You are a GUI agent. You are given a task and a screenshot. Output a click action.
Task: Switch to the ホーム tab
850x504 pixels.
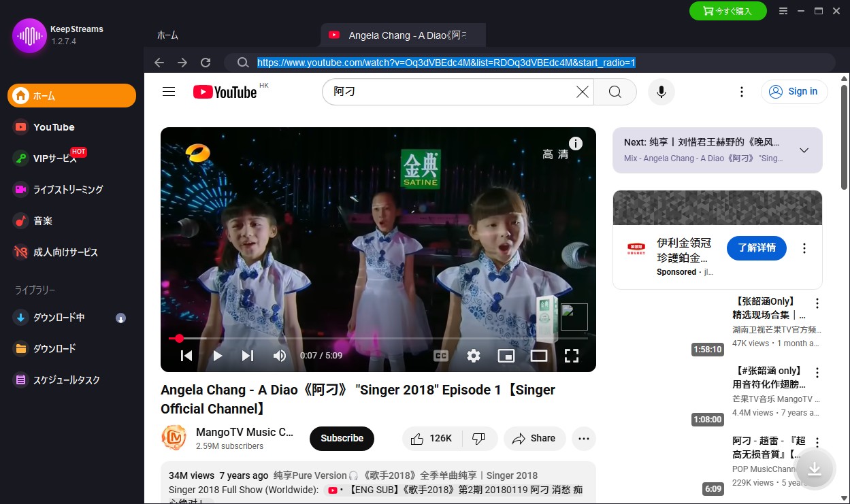(x=167, y=35)
